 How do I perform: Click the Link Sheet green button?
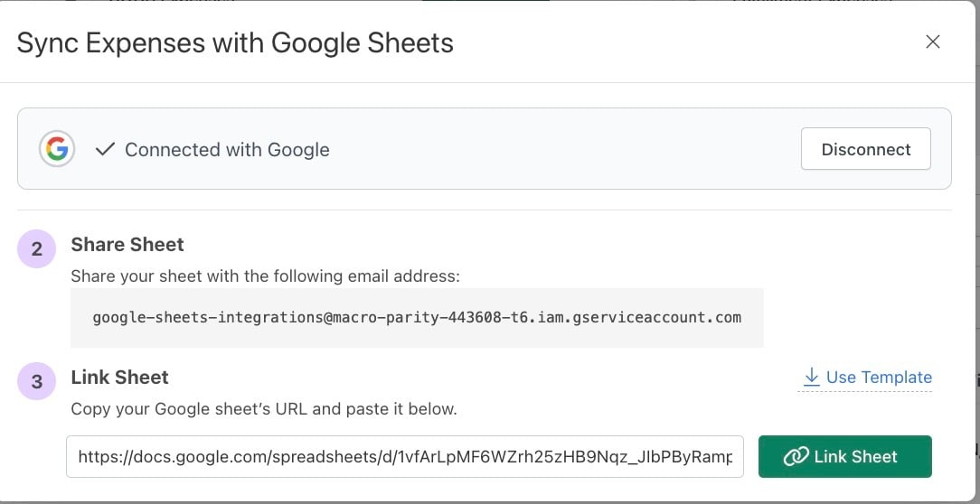[845, 456]
